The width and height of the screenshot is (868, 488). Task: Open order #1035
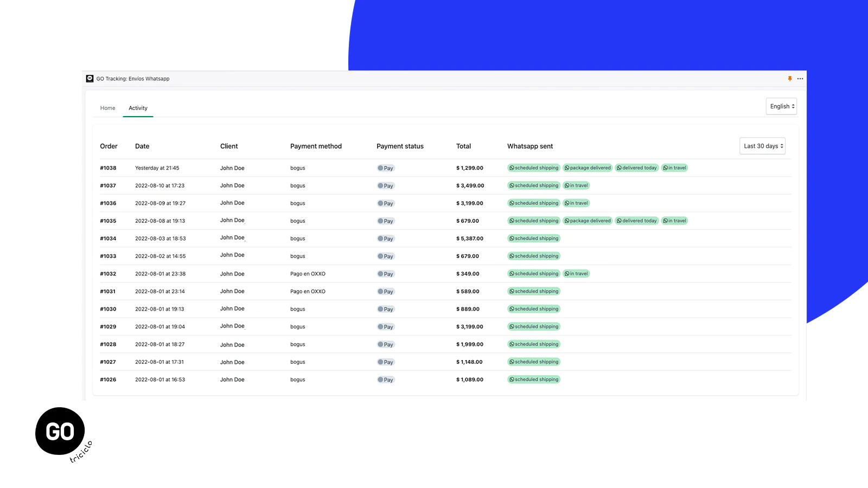click(x=108, y=221)
